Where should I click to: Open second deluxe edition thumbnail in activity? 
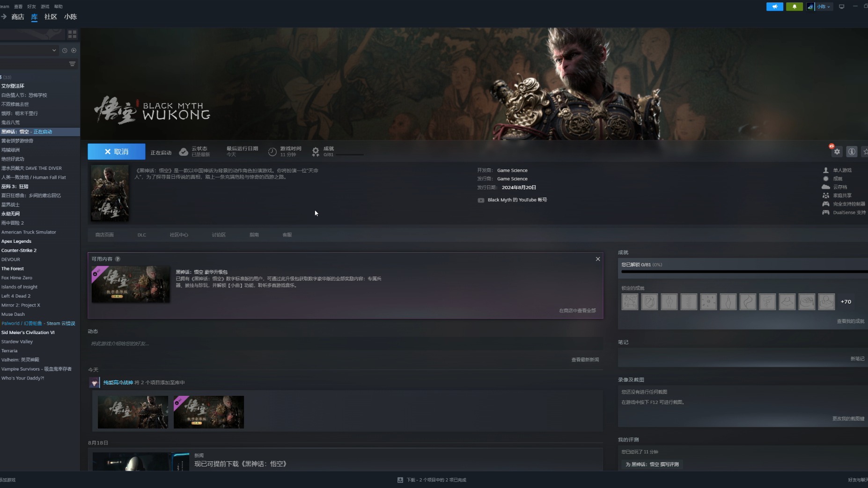coord(209,412)
